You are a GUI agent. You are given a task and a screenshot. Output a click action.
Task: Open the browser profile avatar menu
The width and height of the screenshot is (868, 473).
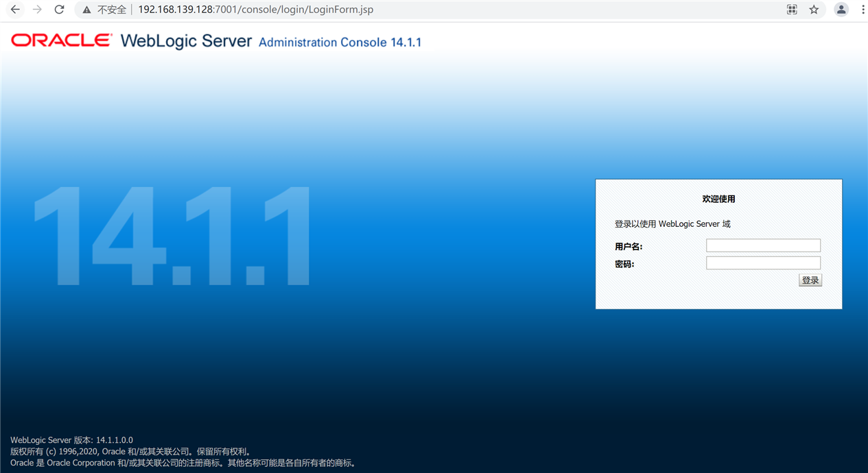[x=841, y=10]
